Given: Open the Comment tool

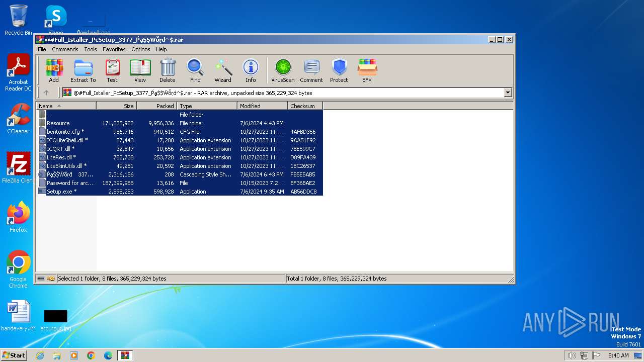Looking at the screenshot, I should point(311,70).
